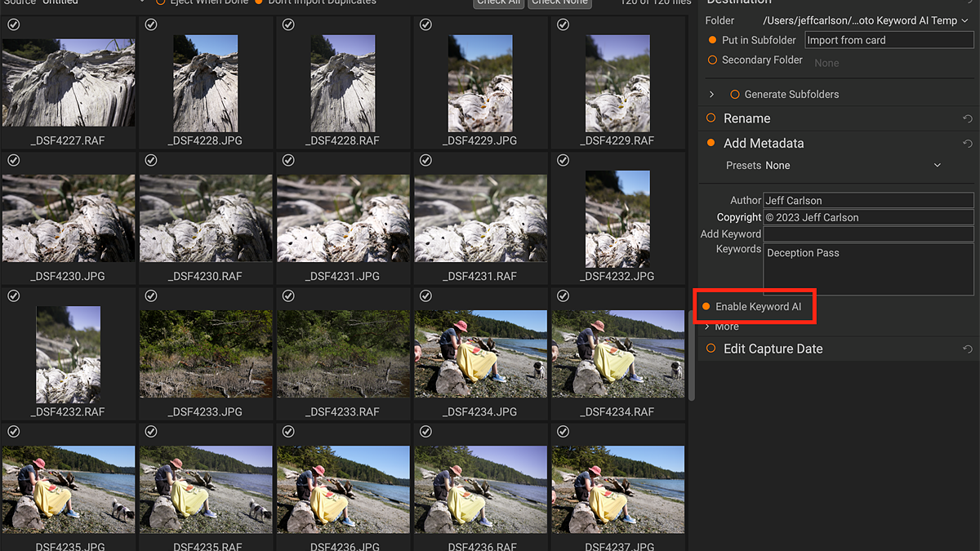The height and width of the screenshot is (551, 980).
Task: Deselect the _DSF4234.JPG import checkmark
Action: (x=425, y=296)
